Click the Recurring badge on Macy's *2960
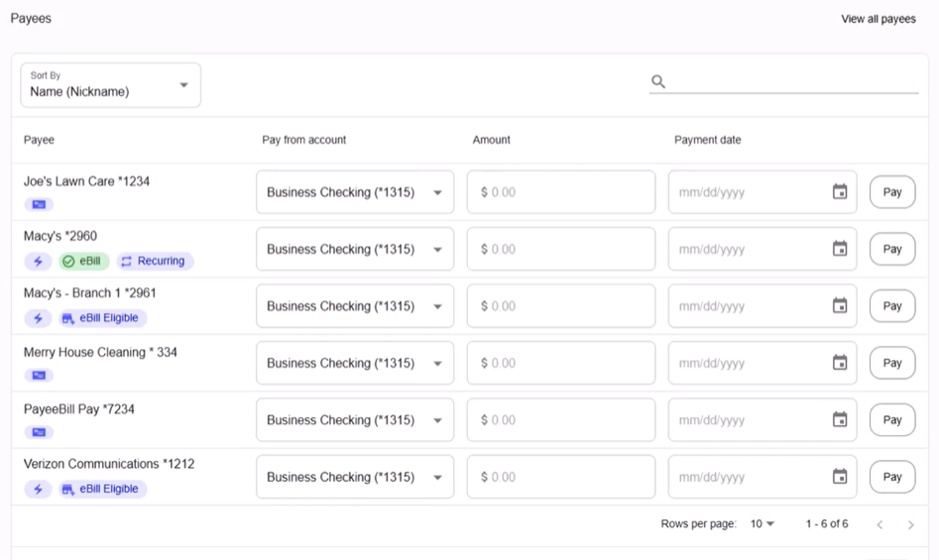Image resolution: width=939 pixels, height=560 pixels. pyautogui.click(x=153, y=262)
